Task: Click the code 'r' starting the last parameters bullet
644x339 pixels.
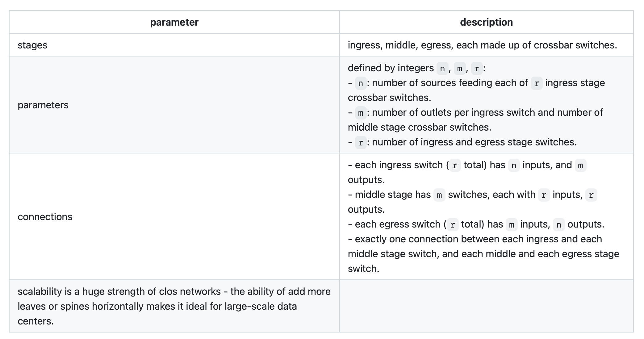Action: (x=361, y=142)
